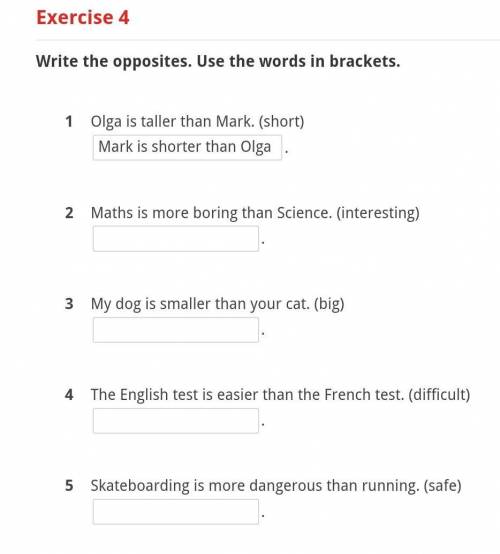The image size is (500, 554).
Task: Focus the blank input under 'My dog is smaller'
Action: (176, 330)
